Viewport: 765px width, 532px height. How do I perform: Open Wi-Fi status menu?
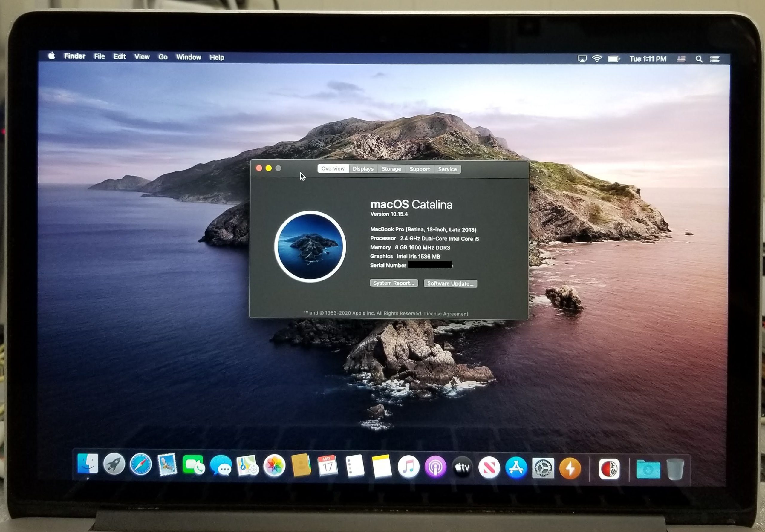(597, 59)
